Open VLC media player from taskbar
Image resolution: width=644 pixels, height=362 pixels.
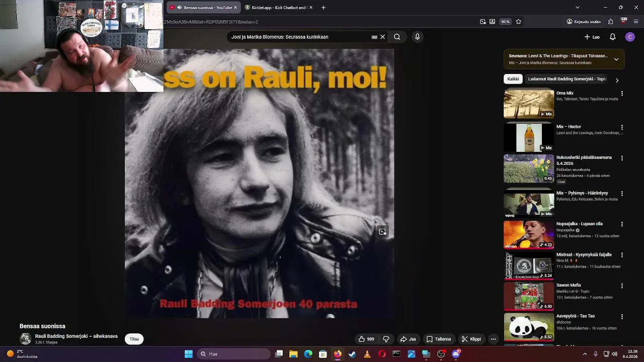coord(367,354)
